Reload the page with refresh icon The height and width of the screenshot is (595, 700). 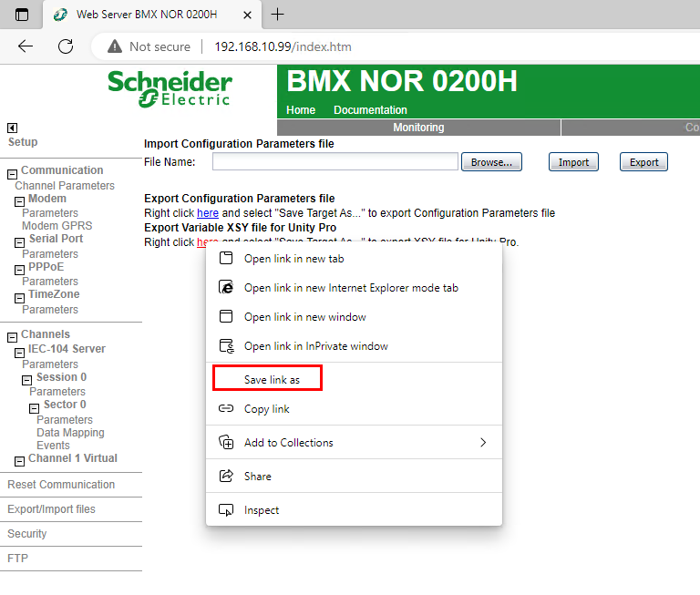click(x=66, y=46)
